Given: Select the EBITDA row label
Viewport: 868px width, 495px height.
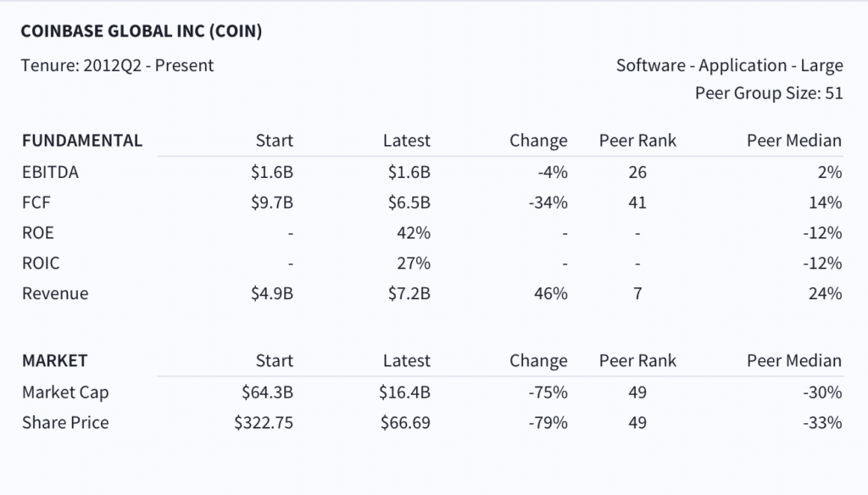Looking at the screenshot, I should pyautogui.click(x=50, y=172).
